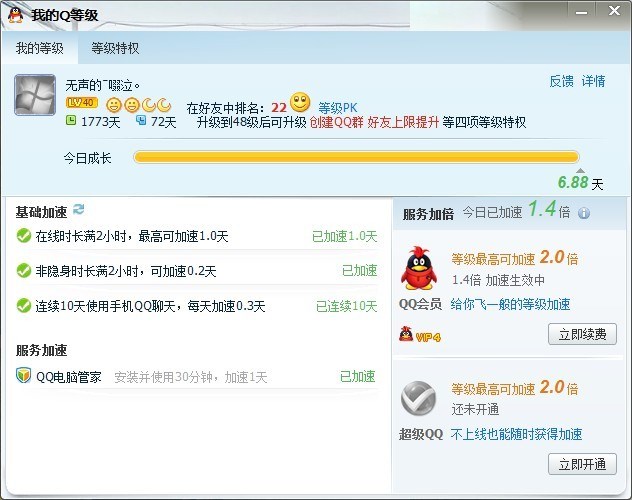
Task: Switch to the 等级特权 tab
Action: [115, 48]
